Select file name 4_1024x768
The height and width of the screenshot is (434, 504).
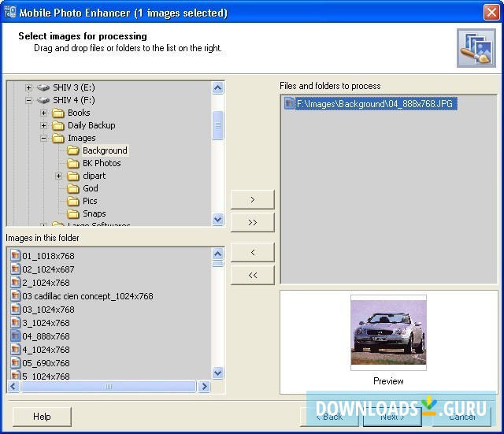(46, 350)
